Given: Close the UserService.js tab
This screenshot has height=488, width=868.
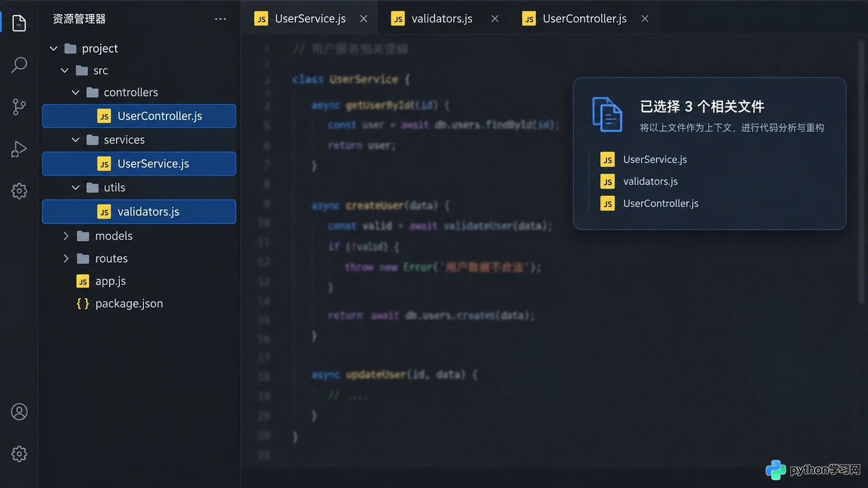Looking at the screenshot, I should pos(363,19).
